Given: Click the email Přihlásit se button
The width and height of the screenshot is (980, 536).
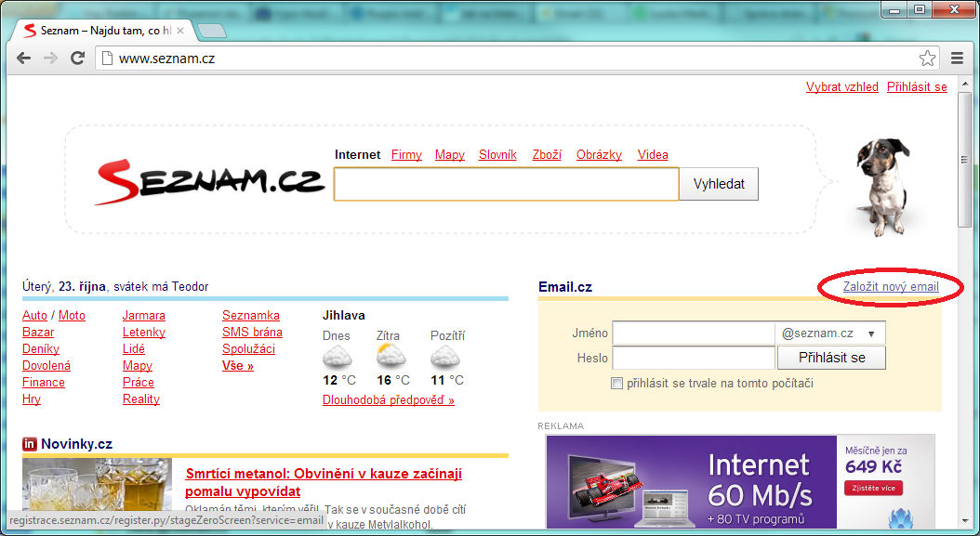Looking at the screenshot, I should tap(831, 358).
